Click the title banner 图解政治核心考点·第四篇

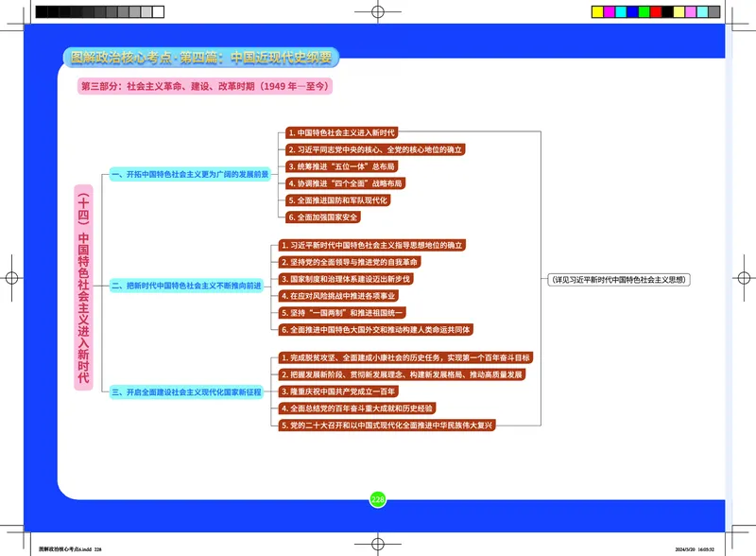[x=203, y=58]
